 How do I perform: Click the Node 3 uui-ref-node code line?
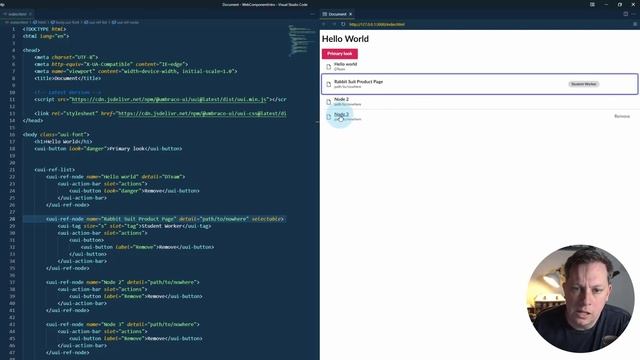pyautogui.click(x=123, y=324)
